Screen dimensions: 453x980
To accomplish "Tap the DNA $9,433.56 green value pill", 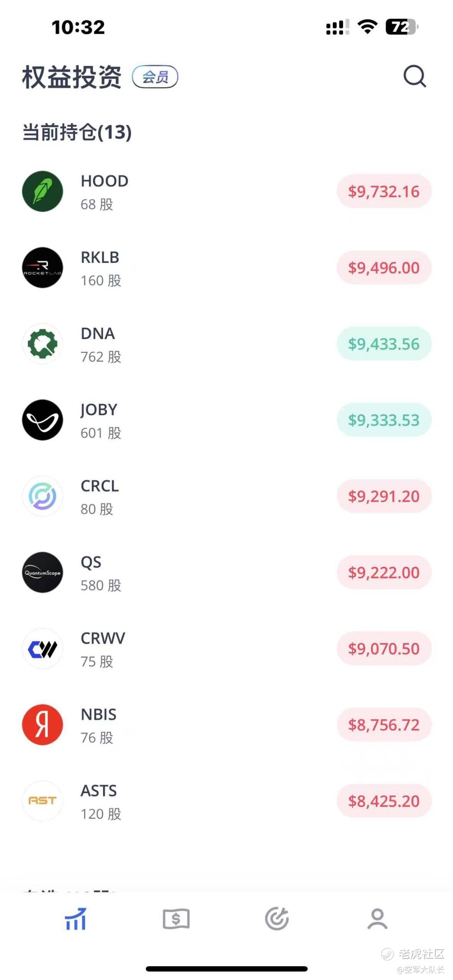I will pos(384,344).
